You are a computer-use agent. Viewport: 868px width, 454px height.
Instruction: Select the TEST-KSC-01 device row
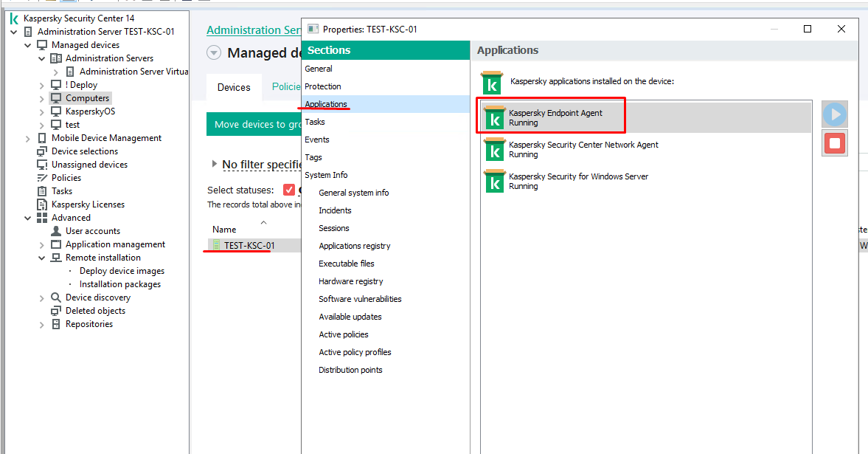254,246
